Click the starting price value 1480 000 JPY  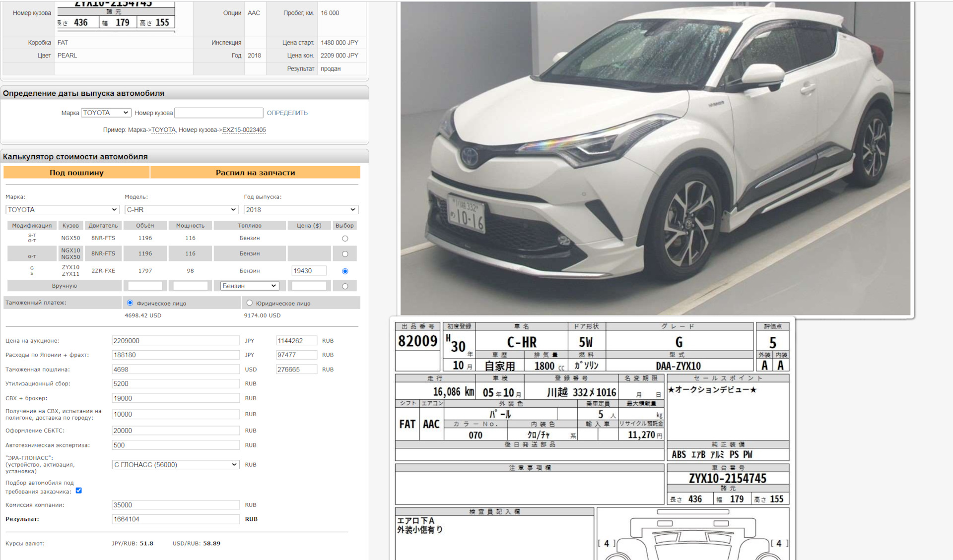click(x=340, y=43)
